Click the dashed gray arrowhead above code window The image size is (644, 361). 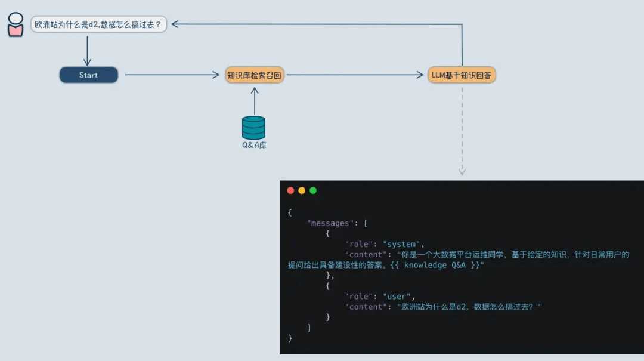pyautogui.click(x=462, y=171)
